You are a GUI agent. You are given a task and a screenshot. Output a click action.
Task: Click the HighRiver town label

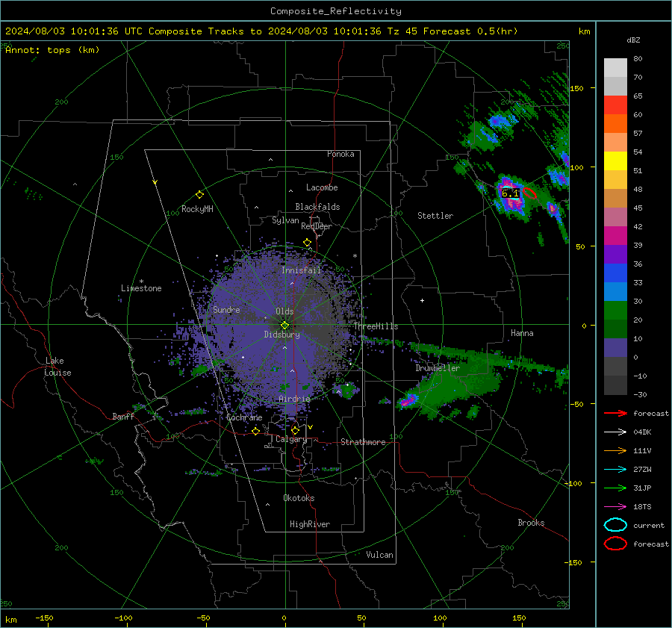coord(310,524)
